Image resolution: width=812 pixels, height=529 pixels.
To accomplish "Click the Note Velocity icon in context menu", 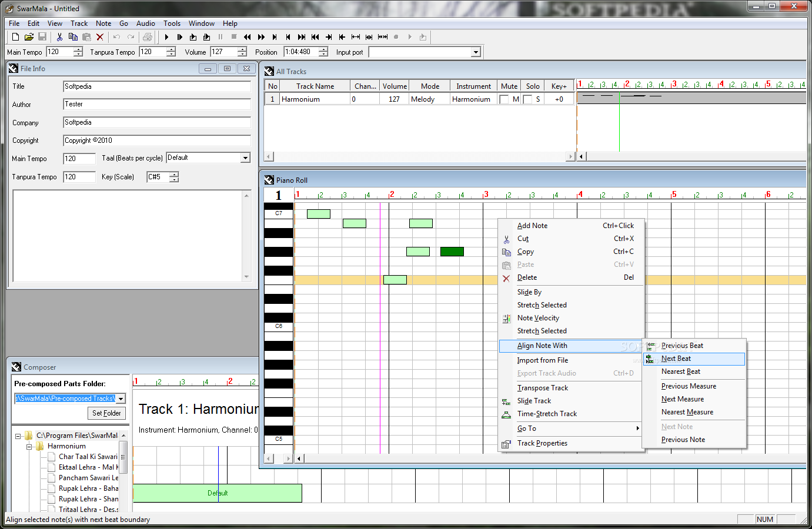I will (x=506, y=319).
